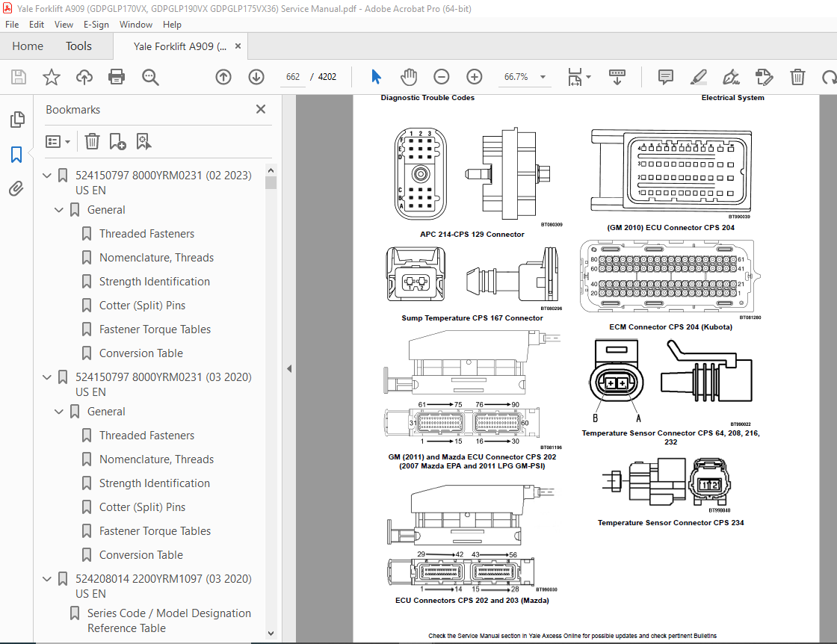Collapse the navigation pane with side arrow
This screenshot has width=837, height=644.
coord(289,368)
